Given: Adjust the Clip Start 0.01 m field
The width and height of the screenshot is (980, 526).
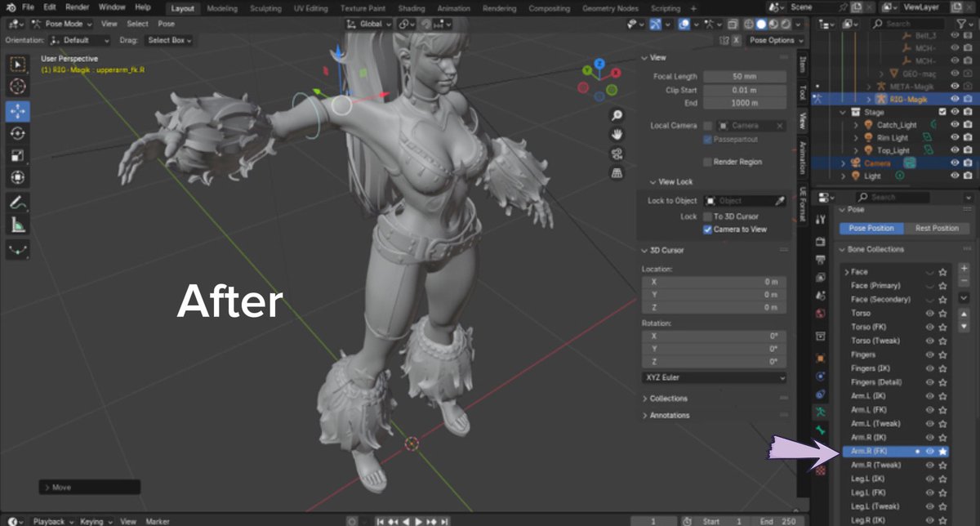Looking at the screenshot, I should point(743,90).
